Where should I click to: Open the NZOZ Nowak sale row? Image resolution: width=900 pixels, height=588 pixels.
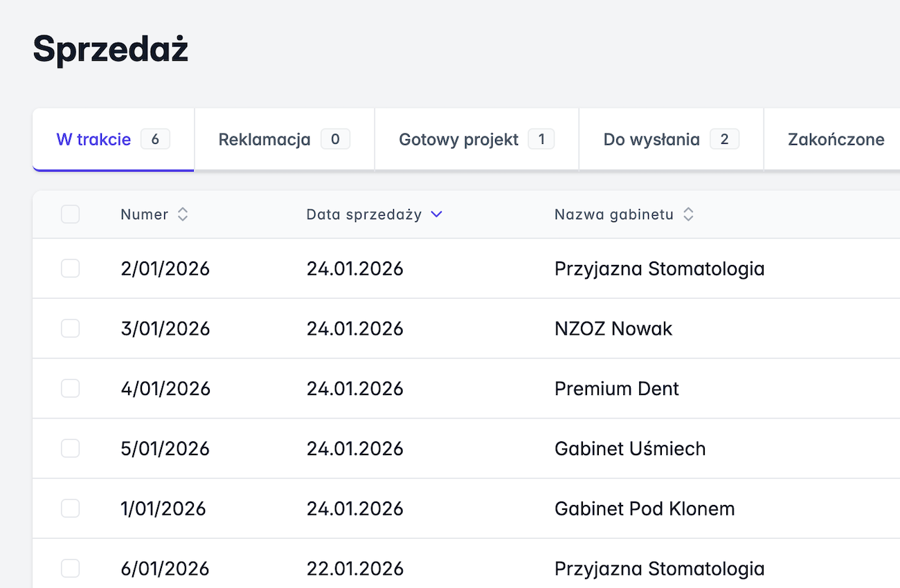click(x=613, y=329)
